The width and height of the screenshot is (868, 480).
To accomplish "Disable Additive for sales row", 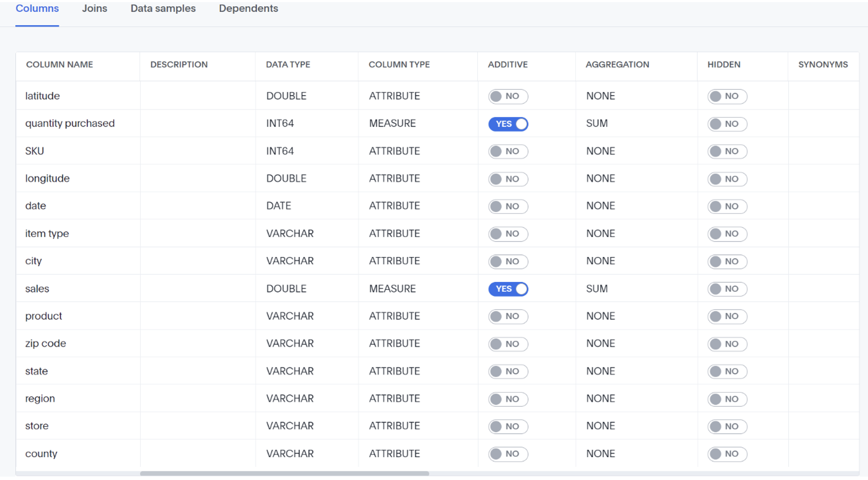I will click(508, 289).
